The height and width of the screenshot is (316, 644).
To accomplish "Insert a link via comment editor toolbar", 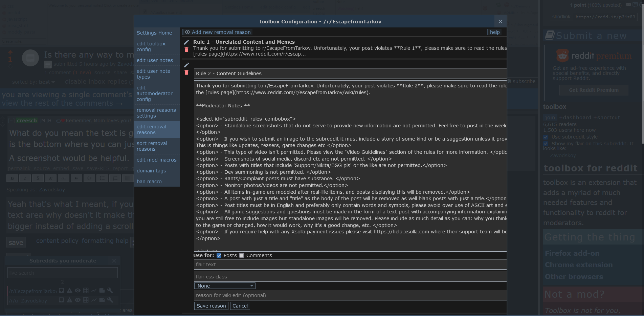I will point(64,178).
